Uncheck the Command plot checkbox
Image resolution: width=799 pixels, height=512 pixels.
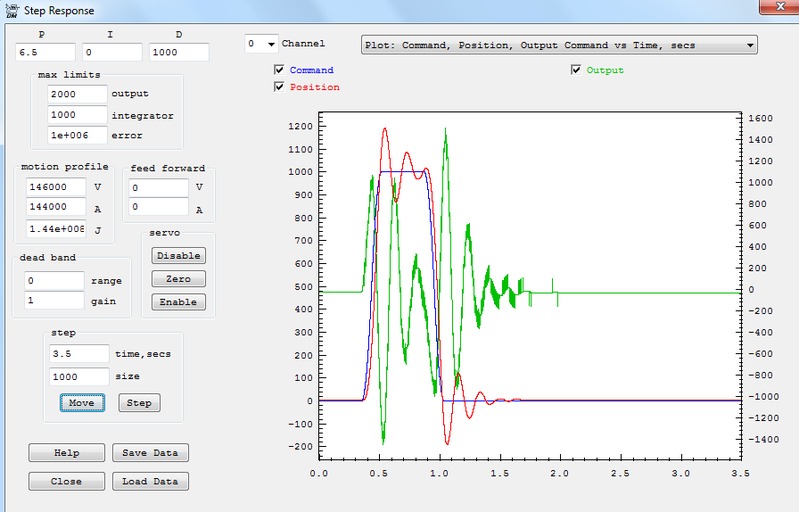pyautogui.click(x=279, y=70)
